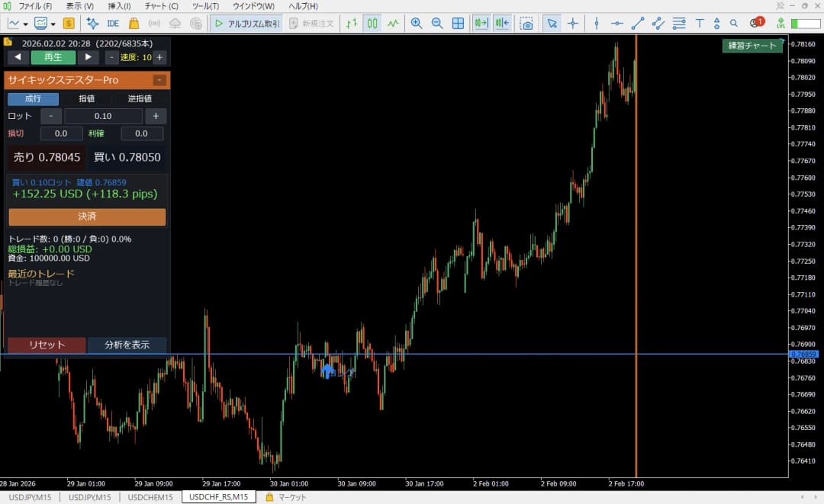Screen dimensions: 824x504
Task: Toggle chart auto-scroll to latest bar
Action: (481, 23)
